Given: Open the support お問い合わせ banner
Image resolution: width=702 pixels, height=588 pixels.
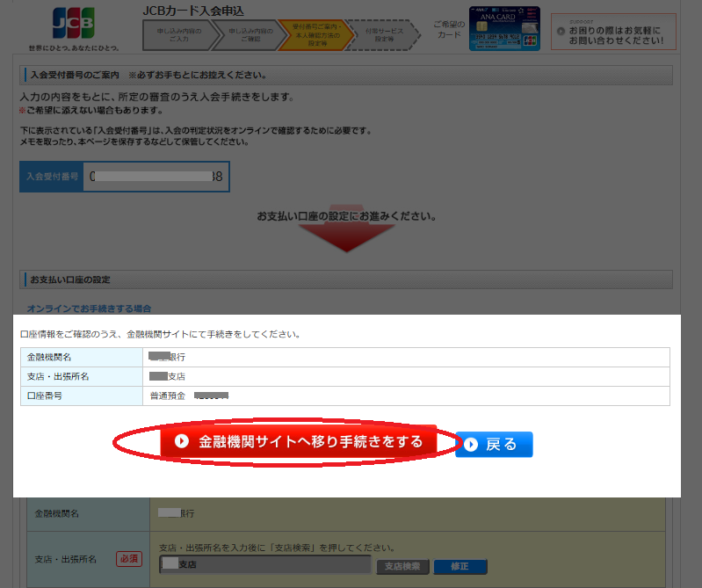Looking at the screenshot, I should pos(613,32).
